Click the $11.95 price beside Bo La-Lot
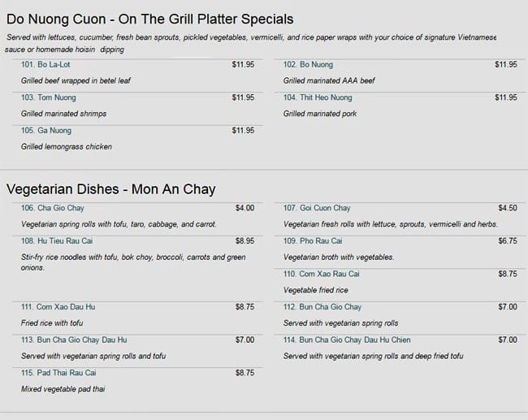528x420 pixels. coord(243,65)
